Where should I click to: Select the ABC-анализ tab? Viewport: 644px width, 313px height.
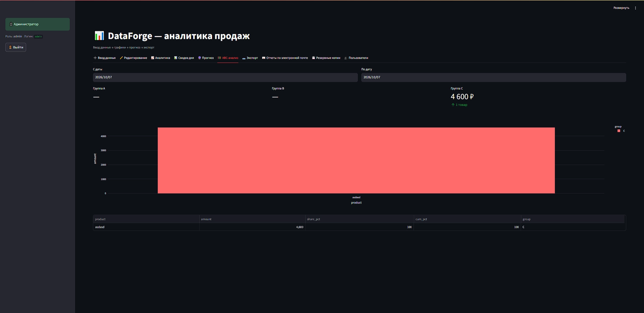pos(228,58)
